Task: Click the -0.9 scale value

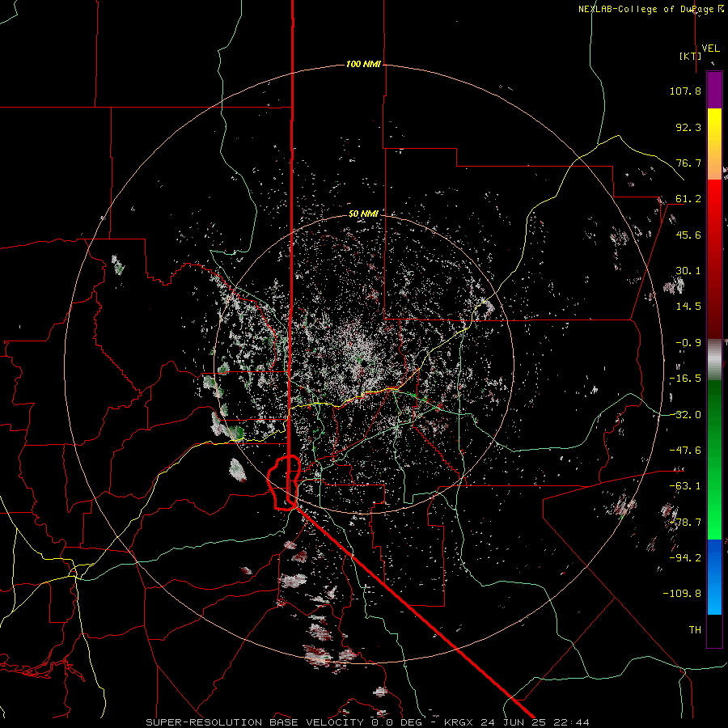Action: [688, 343]
